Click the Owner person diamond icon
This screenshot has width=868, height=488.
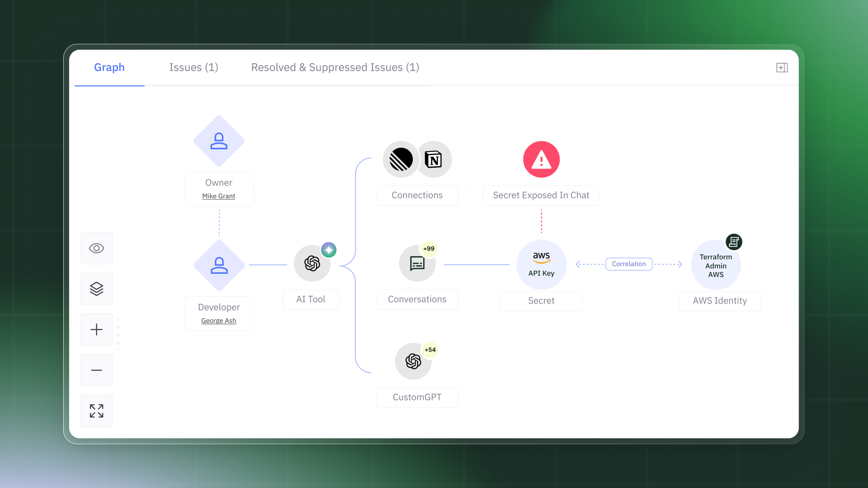point(219,141)
